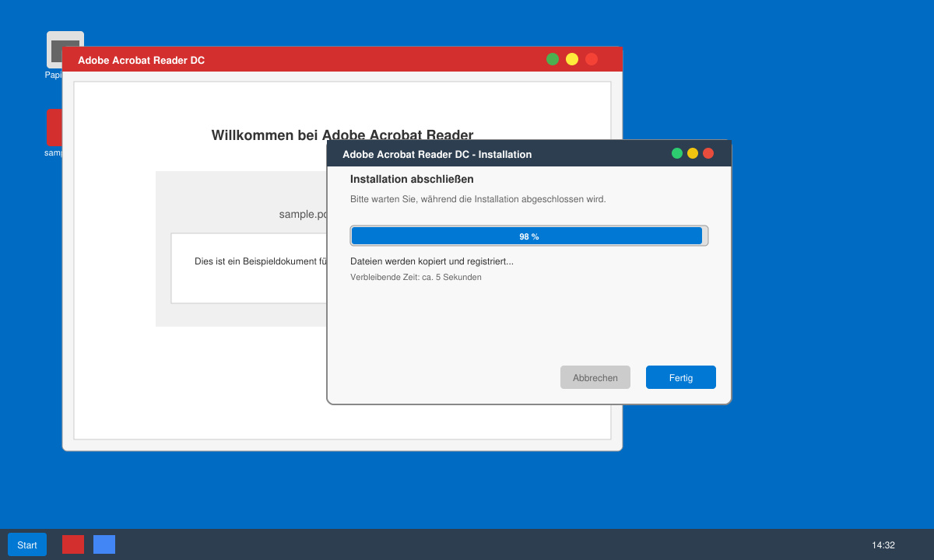Close the installer dialog with red button
The width and height of the screenshot is (934, 560).
pos(708,153)
